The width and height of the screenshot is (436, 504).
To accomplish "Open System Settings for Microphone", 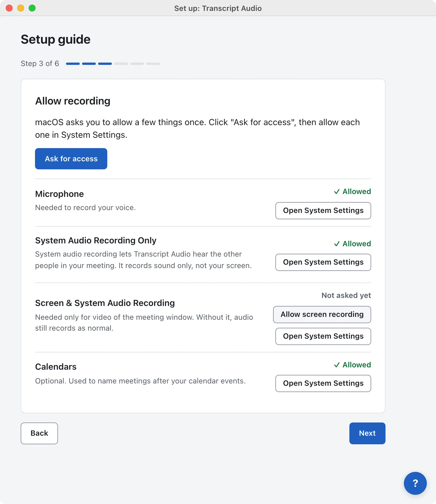I will (x=323, y=211).
